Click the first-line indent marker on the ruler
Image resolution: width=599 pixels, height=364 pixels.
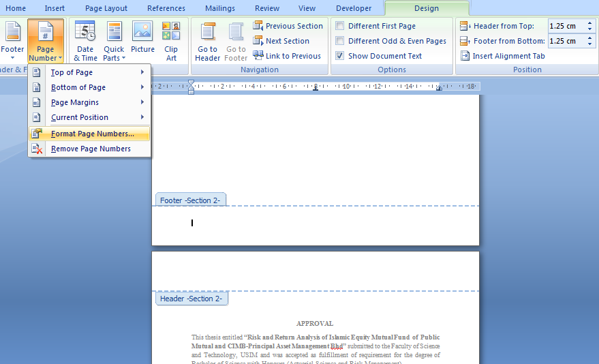click(191, 82)
